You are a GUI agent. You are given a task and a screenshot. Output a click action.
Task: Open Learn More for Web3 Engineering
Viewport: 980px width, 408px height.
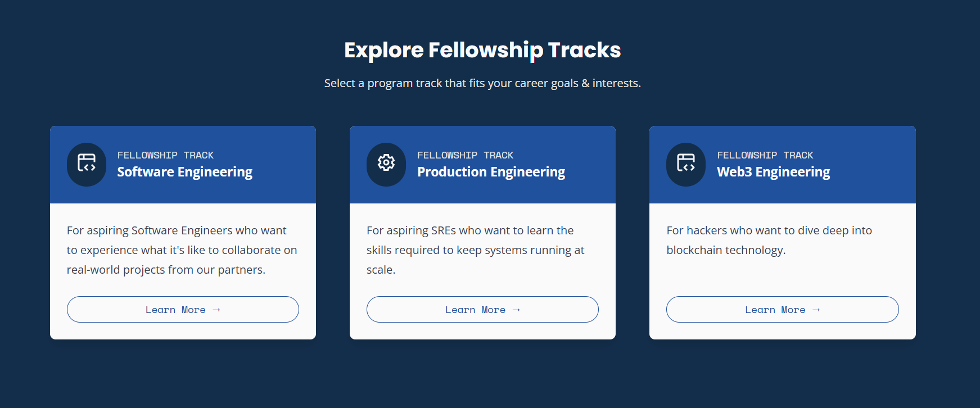click(x=782, y=309)
